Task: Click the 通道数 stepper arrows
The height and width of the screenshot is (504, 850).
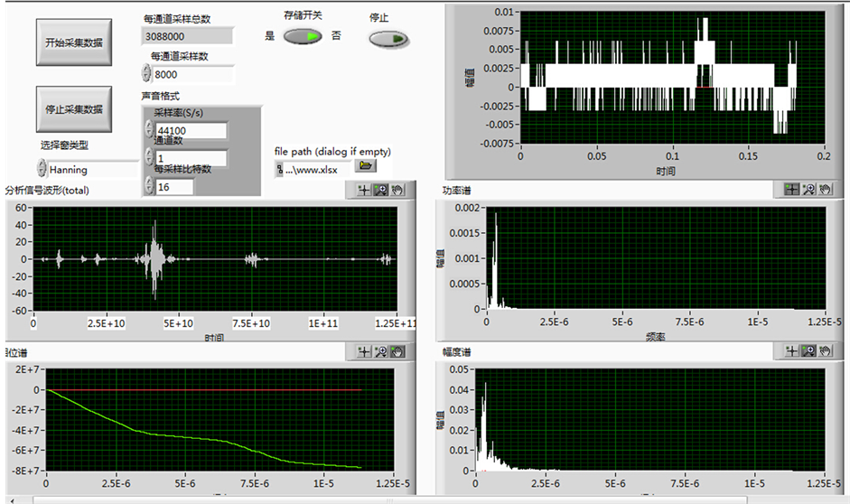Action: pos(149,158)
